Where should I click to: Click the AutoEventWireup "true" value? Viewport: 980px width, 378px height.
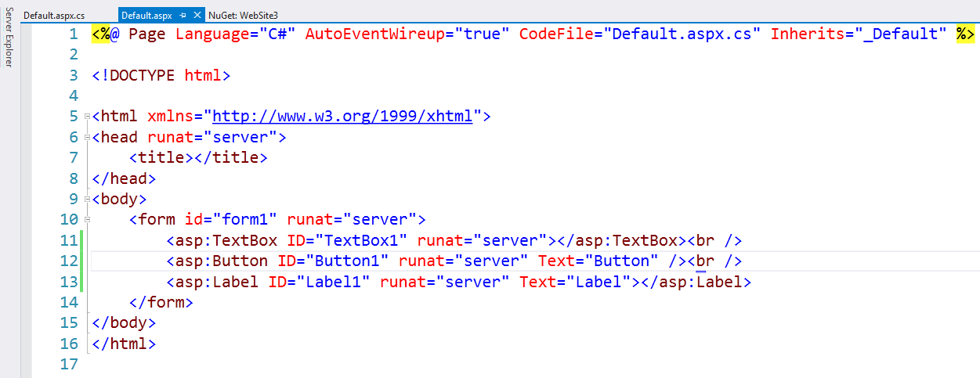pyautogui.click(x=478, y=34)
